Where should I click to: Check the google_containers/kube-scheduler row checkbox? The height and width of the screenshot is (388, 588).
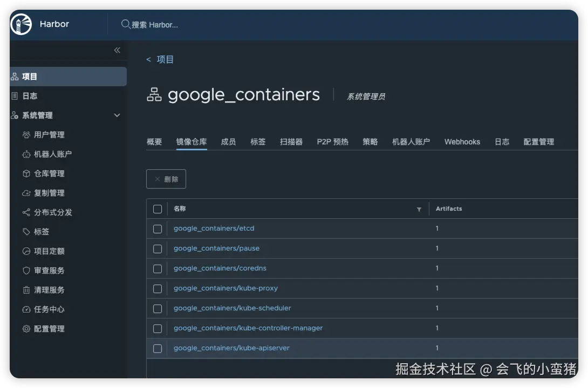[x=158, y=309]
